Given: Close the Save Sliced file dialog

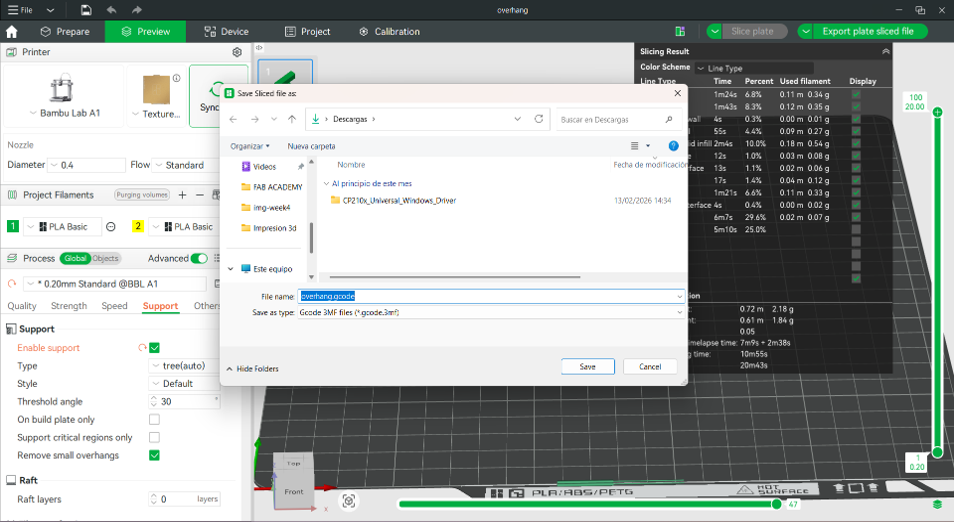Looking at the screenshot, I should click(x=677, y=93).
